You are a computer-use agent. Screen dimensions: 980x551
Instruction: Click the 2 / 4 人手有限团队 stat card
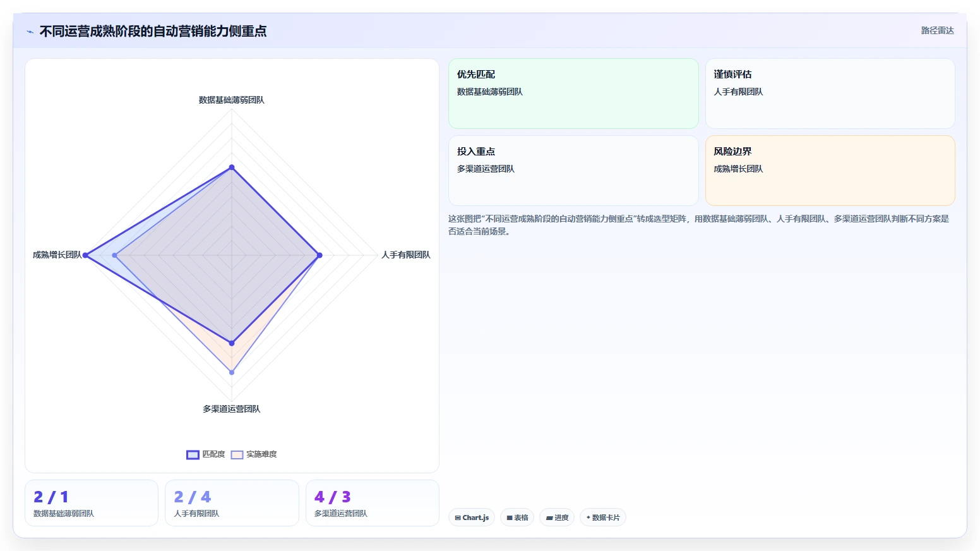pyautogui.click(x=232, y=503)
